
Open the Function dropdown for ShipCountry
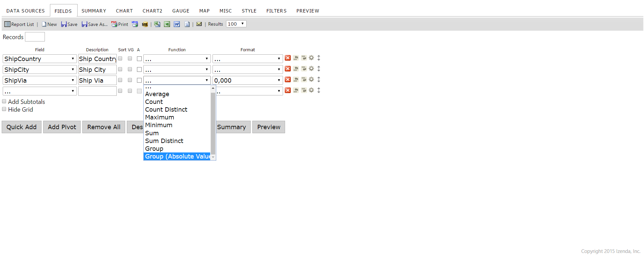coord(177,59)
